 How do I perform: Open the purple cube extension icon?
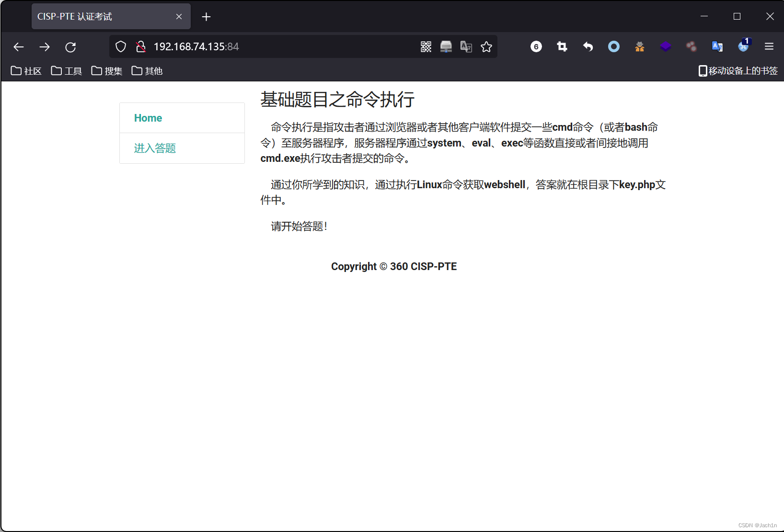(x=666, y=46)
